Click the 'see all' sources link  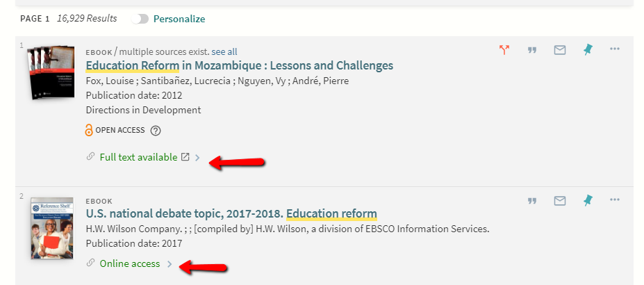pos(224,51)
